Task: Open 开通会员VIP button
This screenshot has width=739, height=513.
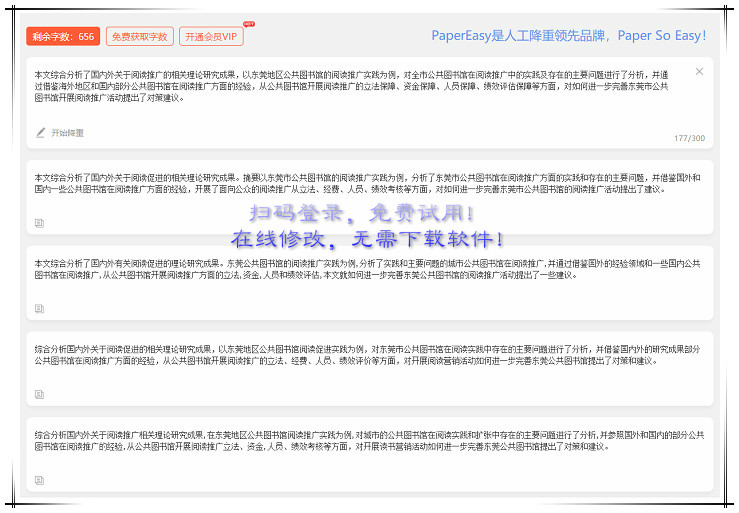Action: (211, 36)
